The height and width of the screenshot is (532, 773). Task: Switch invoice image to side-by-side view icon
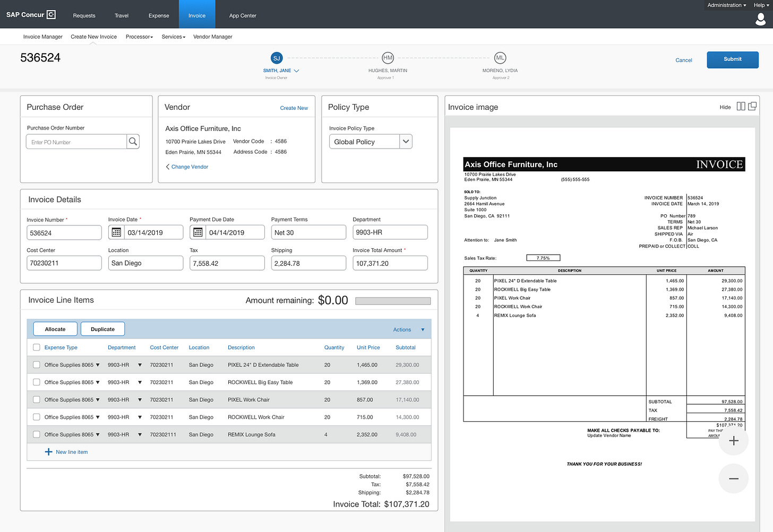click(x=741, y=107)
